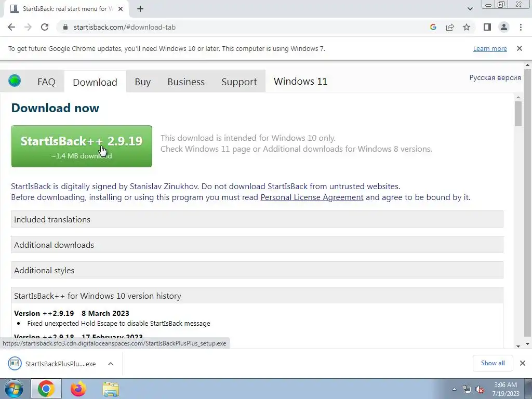Switch to the Buy tab
This screenshot has height=399, width=532.
142,82
